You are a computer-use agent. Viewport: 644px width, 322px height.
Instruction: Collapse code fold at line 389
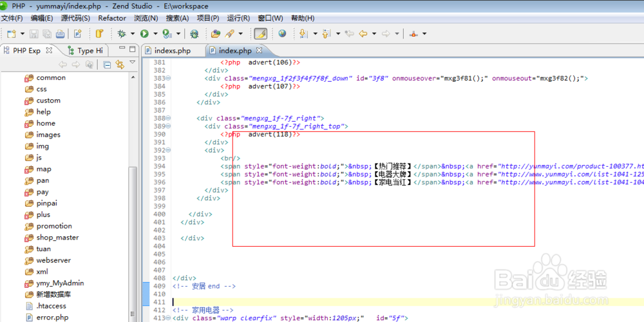coord(168,126)
